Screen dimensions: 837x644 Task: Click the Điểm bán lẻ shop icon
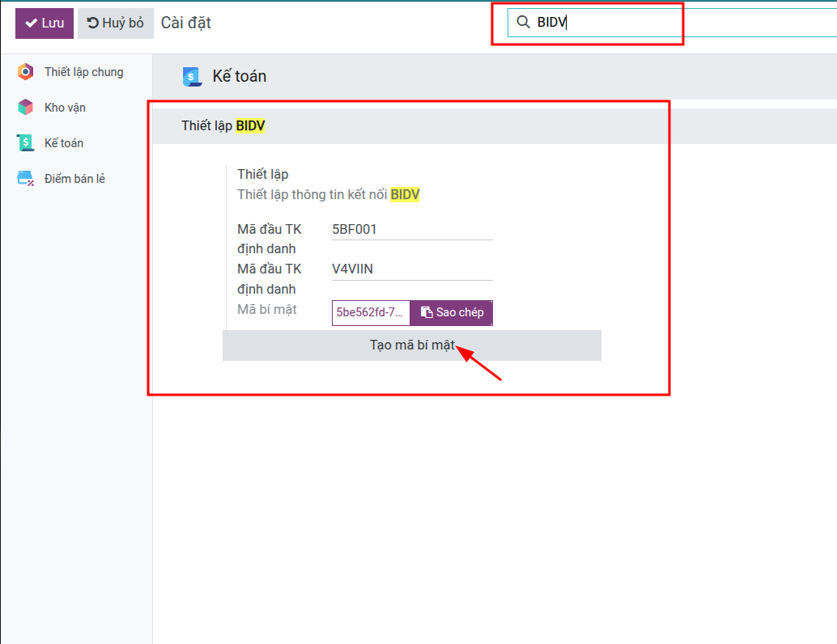pos(26,179)
